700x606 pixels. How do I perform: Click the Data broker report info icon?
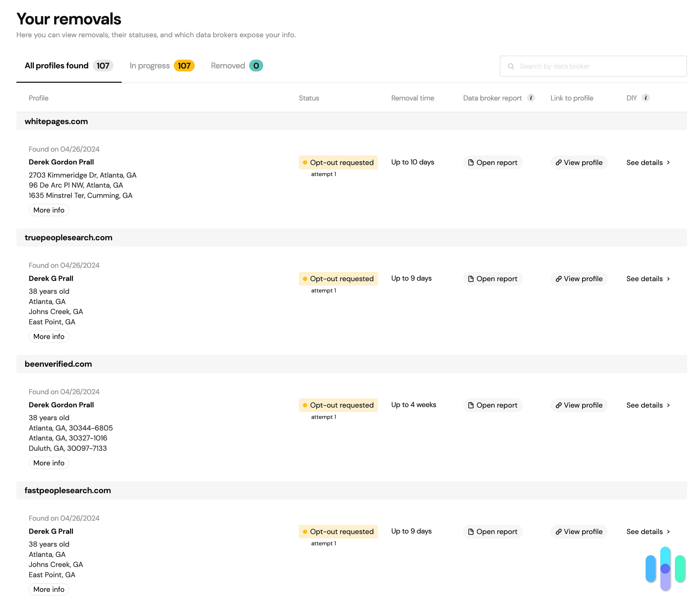531,98
